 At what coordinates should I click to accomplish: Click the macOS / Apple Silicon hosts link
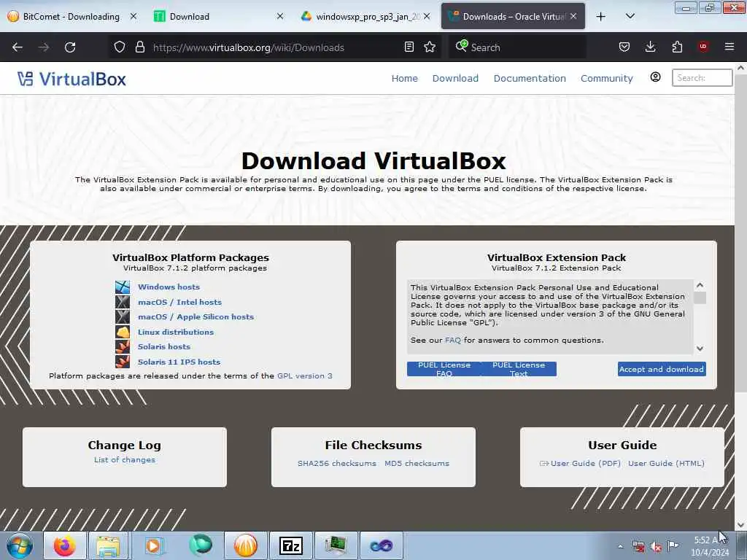(196, 316)
